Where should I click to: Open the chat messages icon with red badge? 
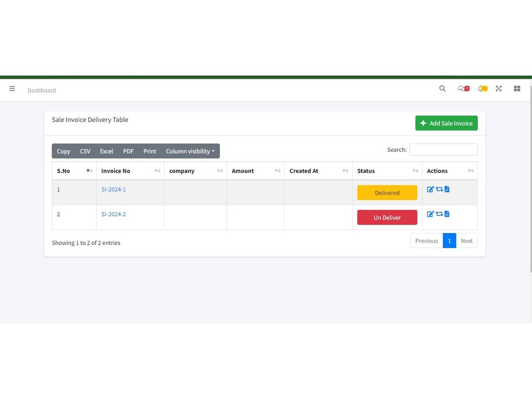coord(463,88)
